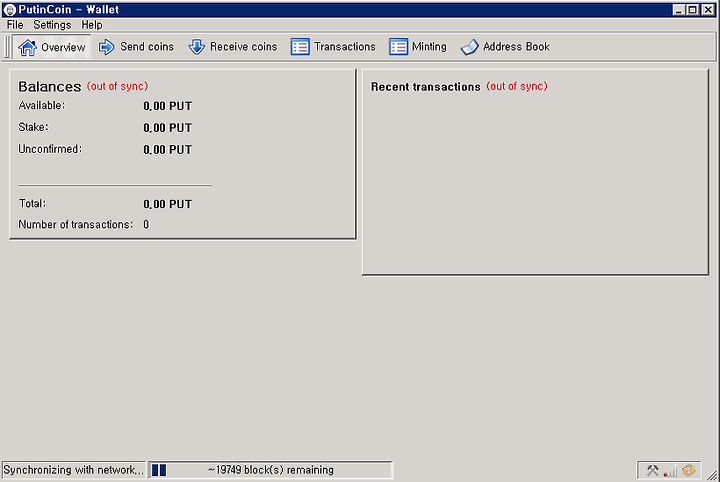
Task: Click the Available '0.00 PUT' value
Action: tap(168, 106)
